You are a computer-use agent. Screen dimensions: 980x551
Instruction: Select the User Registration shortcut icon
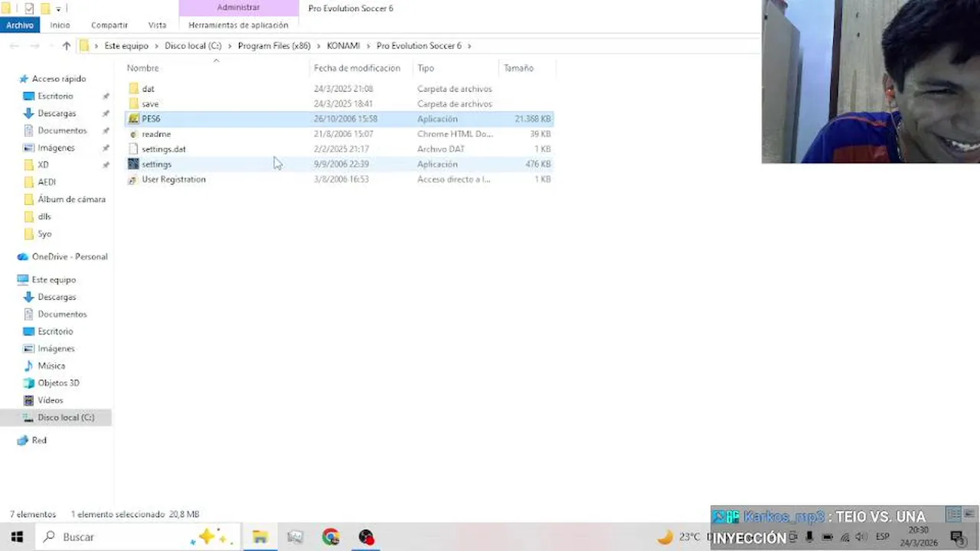pyautogui.click(x=133, y=179)
